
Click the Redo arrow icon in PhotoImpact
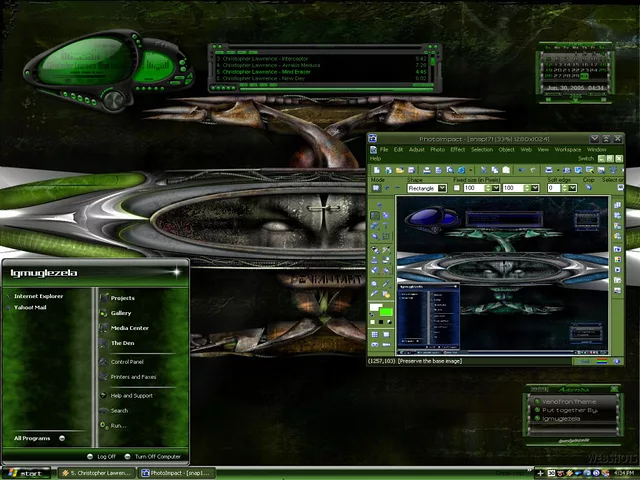click(x=533, y=170)
